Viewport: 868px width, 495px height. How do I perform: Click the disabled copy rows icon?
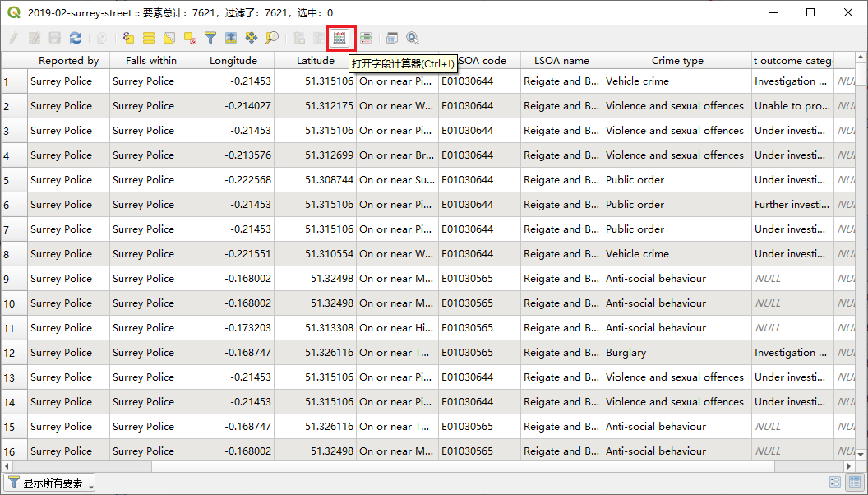point(101,38)
